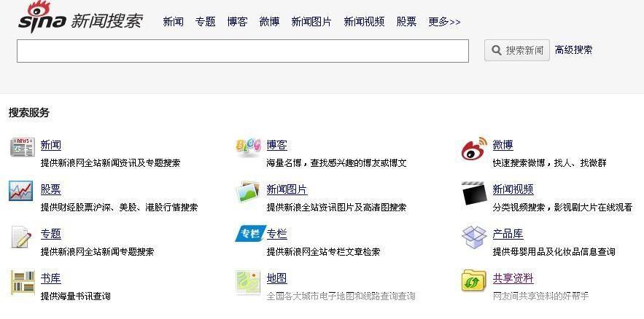The image size is (644, 319).
Task: Open the 博客 service link
Action: [x=277, y=145]
